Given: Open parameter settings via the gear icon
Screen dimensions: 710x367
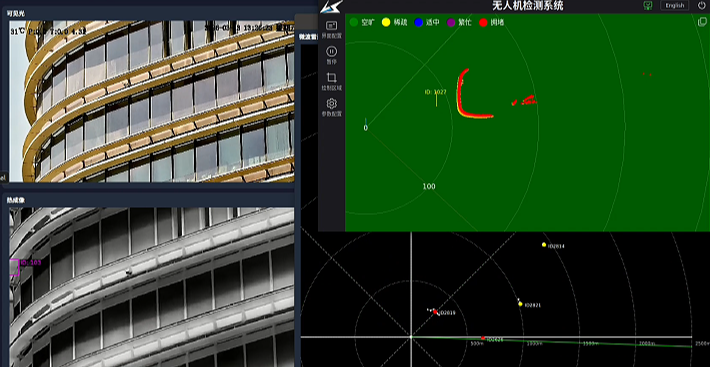Looking at the screenshot, I should [x=331, y=104].
